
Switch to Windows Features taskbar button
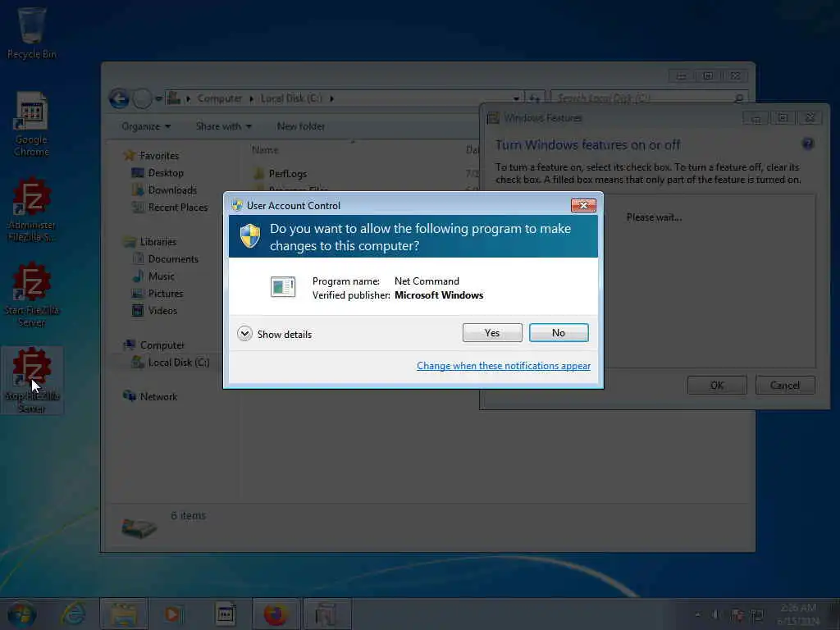pyautogui.click(x=326, y=614)
